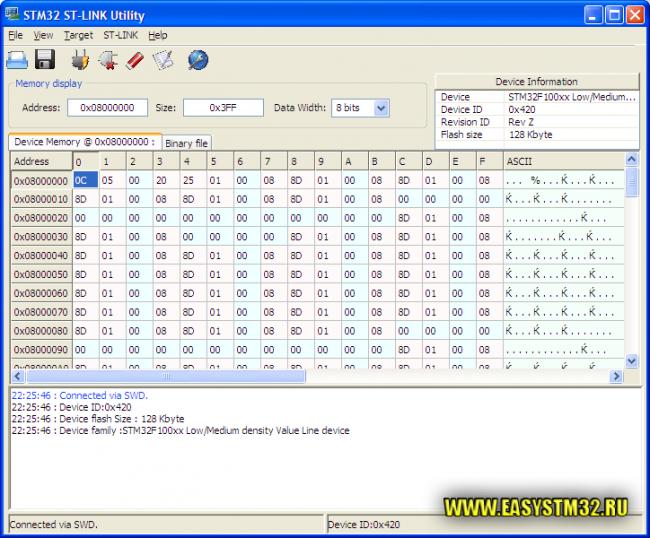Expand the Data Width dropdown
650x538 pixels.
[x=381, y=108]
